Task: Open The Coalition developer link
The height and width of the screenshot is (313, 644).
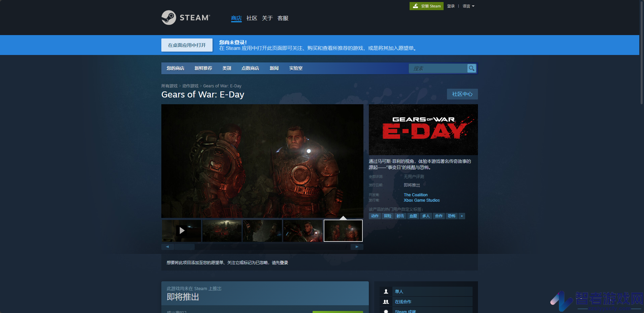Action: tap(416, 195)
